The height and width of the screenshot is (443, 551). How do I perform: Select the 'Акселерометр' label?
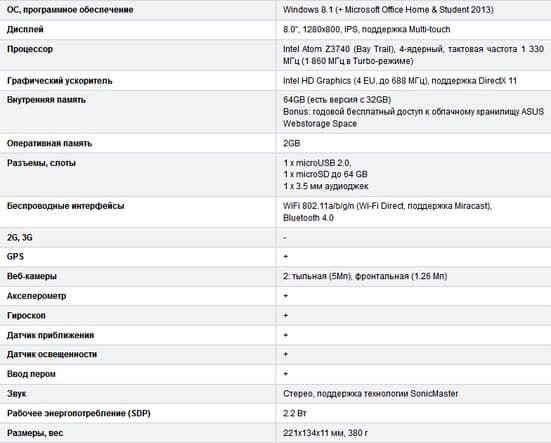tap(36, 296)
